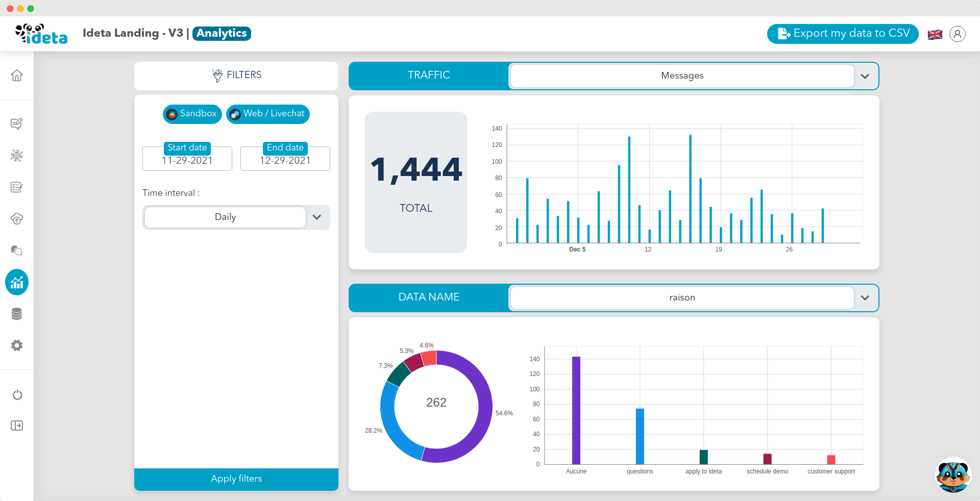Click the Start date field
This screenshot has width=980, height=501.
click(x=187, y=159)
